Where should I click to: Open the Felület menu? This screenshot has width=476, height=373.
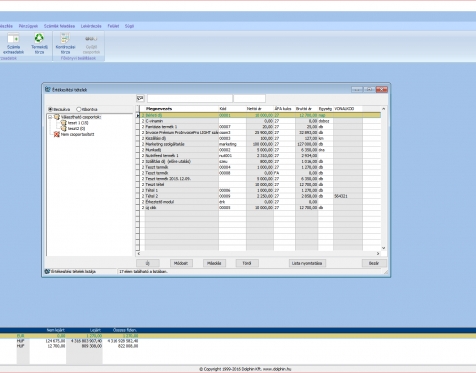(x=113, y=26)
